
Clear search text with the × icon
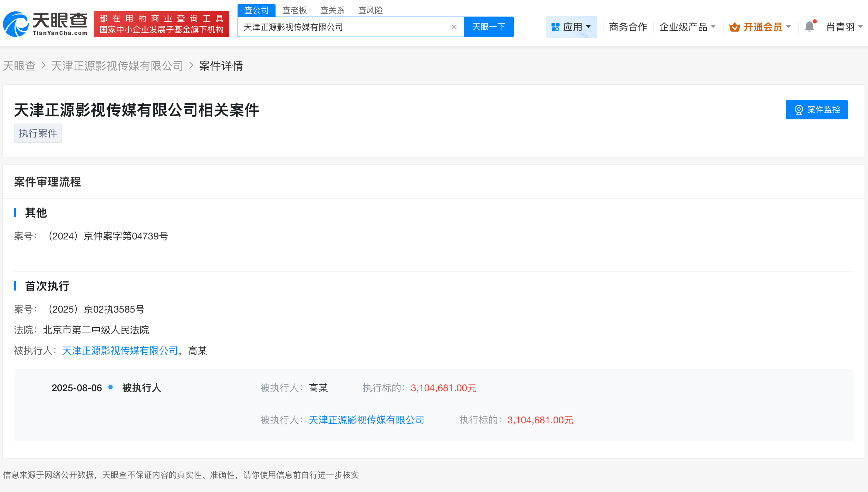click(x=453, y=27)
